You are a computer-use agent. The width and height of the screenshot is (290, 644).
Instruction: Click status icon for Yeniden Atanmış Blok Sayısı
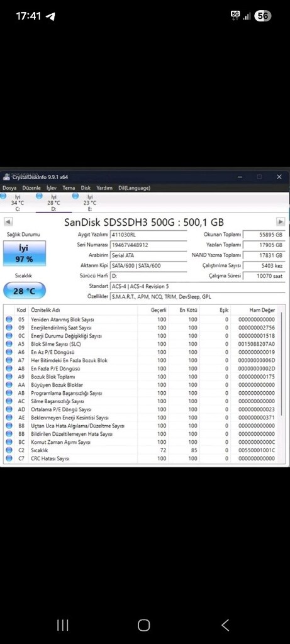pyautogui.click(x=9, y=319)
